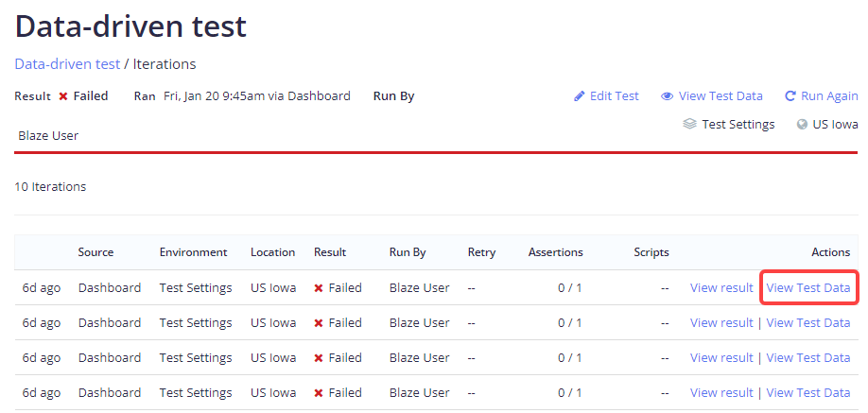Click the globe icon next to US Iowa
This screenshot has height=413, width=868.
(802, 124)
